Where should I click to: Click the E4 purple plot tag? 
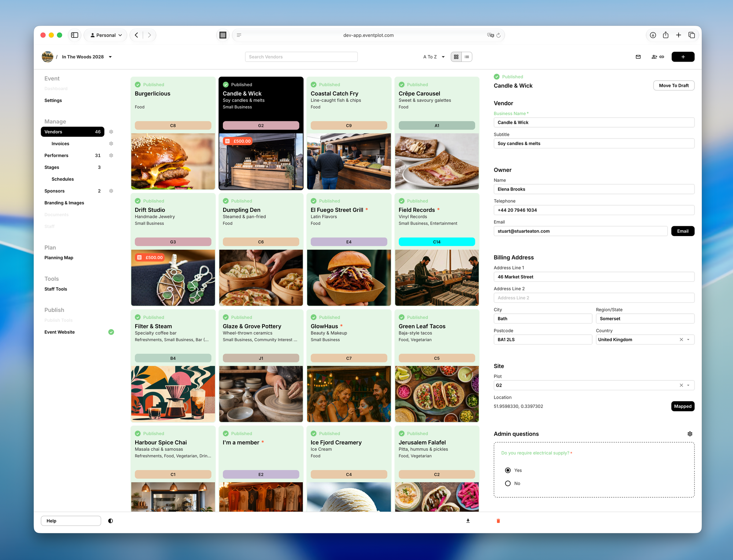click(x=349, y=242)
